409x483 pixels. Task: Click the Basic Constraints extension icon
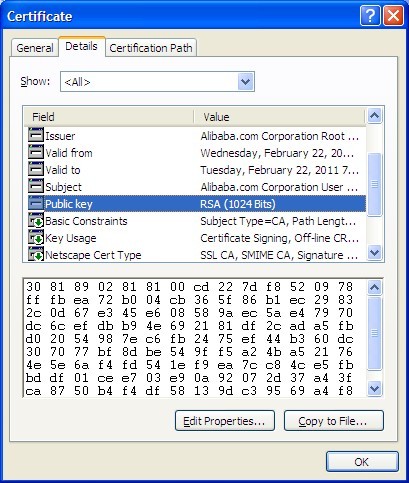[x=36, y=220]
